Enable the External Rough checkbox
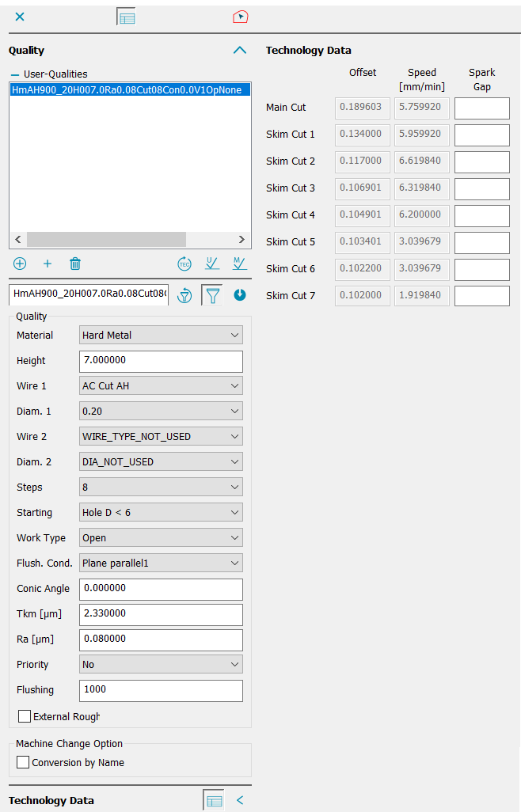The width and height of the screenshot is (521, 812). click(x=25, y=716)
